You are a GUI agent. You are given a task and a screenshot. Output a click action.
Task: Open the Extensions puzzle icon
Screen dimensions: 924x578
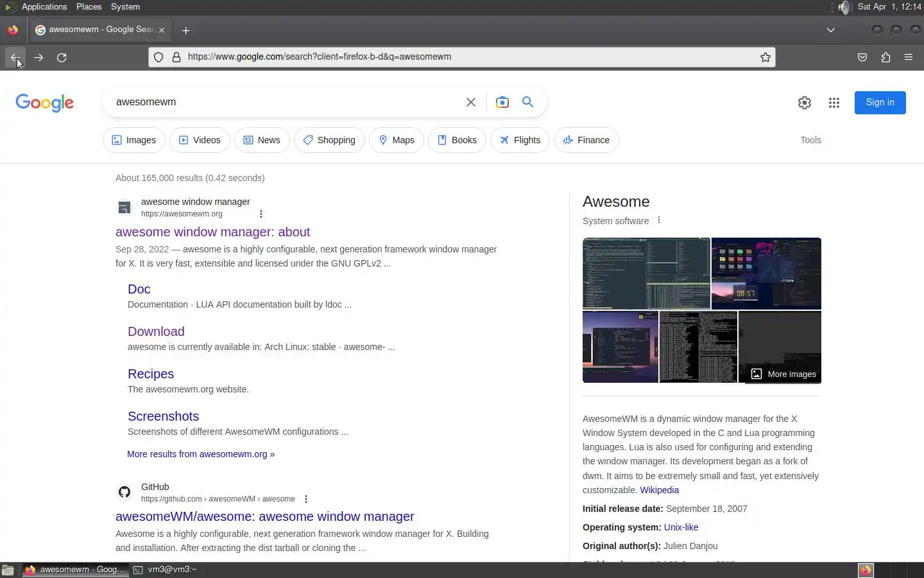(886, 57)
